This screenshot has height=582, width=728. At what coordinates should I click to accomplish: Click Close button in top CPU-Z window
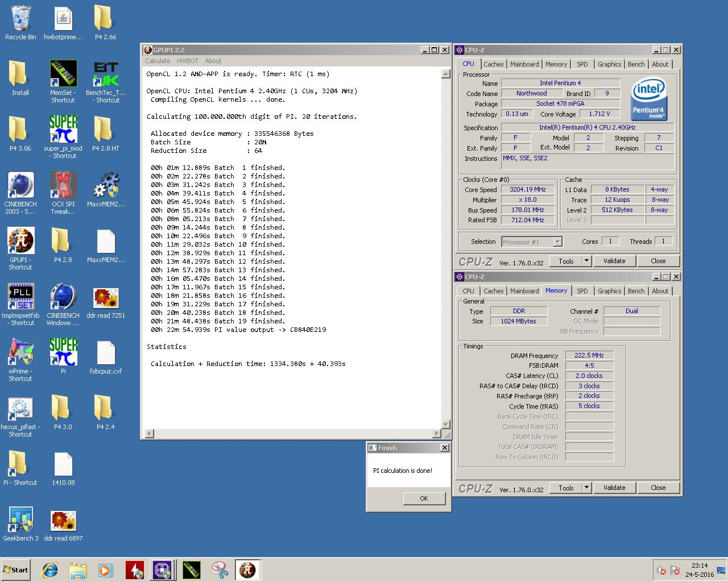(x=658, y=261)
